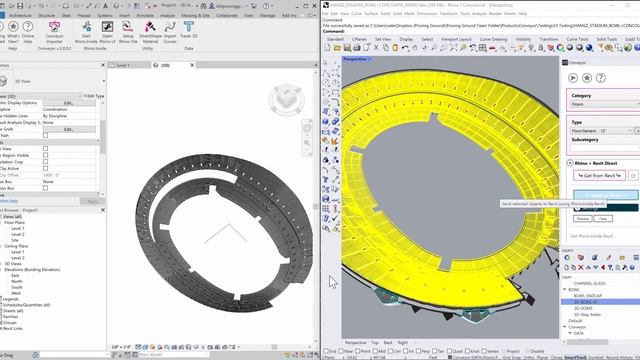Click the Undo arrow in Rhino toolbar
Screen dimensions: 640x360
click(405, 48)
